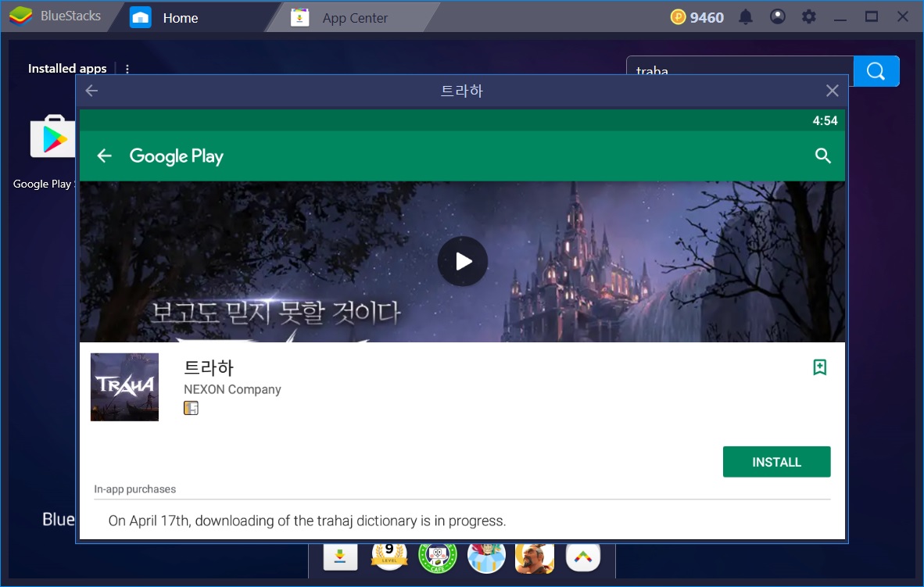The image size is (924, 587).
Task: Switch to the App Center tab
Action: point(353,18)
